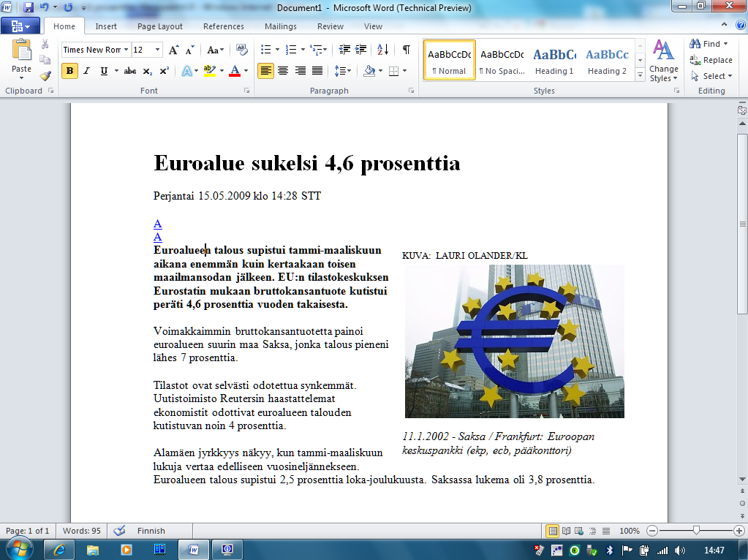Image resolution: width=748 pixels, height=560 pixels.
Task: Click the Shrink Font icon
Action: [x=189, y=50]
